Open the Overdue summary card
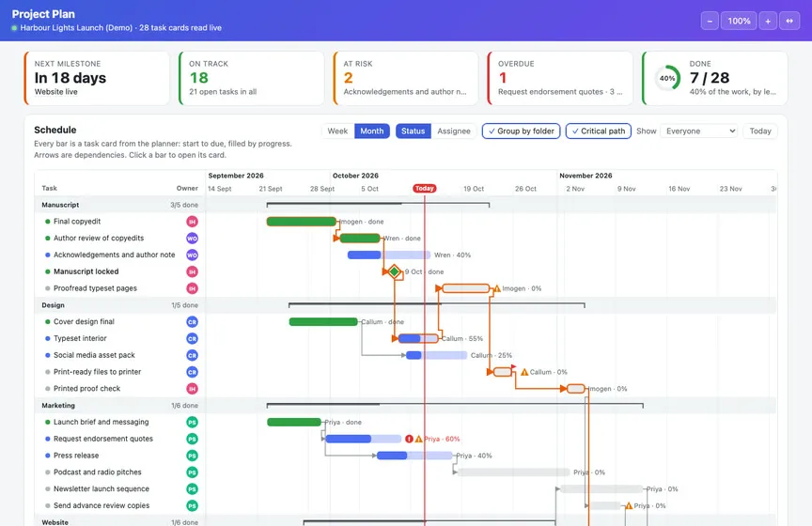 (560, 78)
